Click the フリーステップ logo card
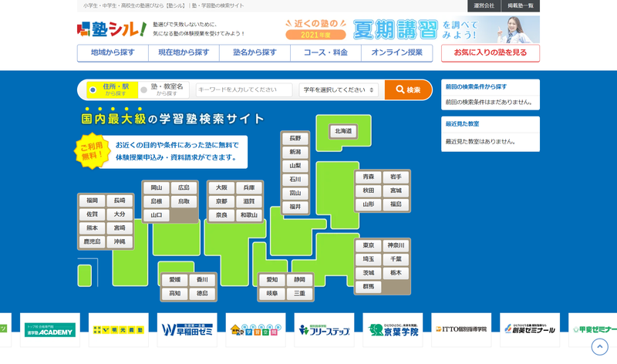The image size is (617, 364). point(324,330)
